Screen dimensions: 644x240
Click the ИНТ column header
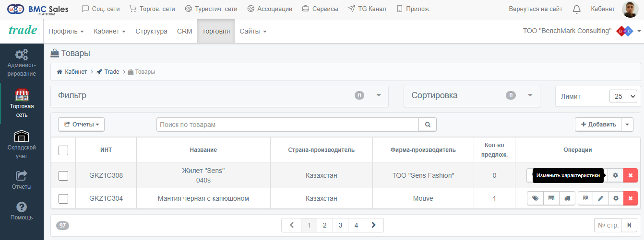[x=106, y=150]
